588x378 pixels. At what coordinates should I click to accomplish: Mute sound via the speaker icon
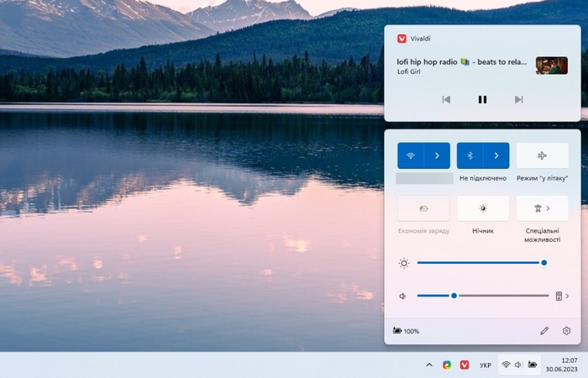402,297
